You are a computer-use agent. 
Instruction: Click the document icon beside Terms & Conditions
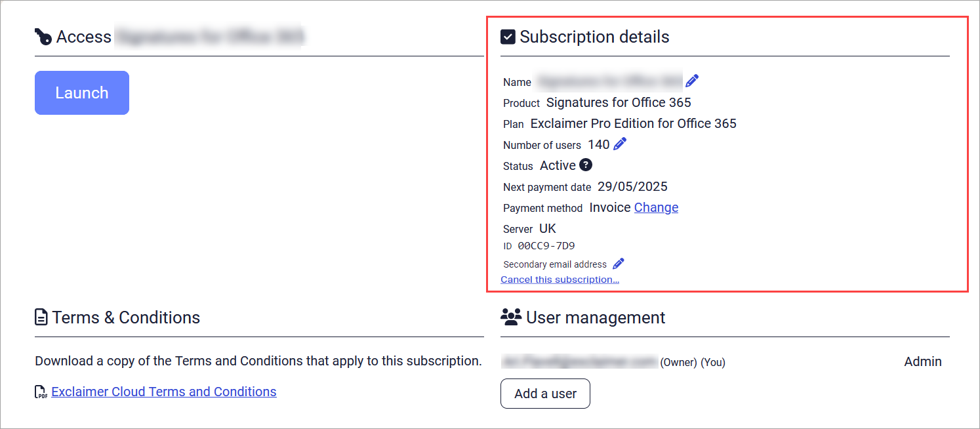(x=41, y=317)
